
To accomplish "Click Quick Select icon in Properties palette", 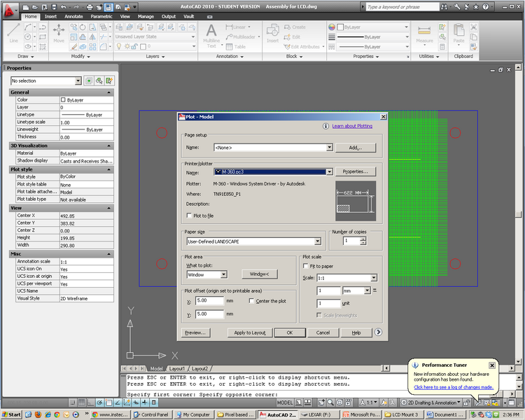I will [x=109, y=80].
